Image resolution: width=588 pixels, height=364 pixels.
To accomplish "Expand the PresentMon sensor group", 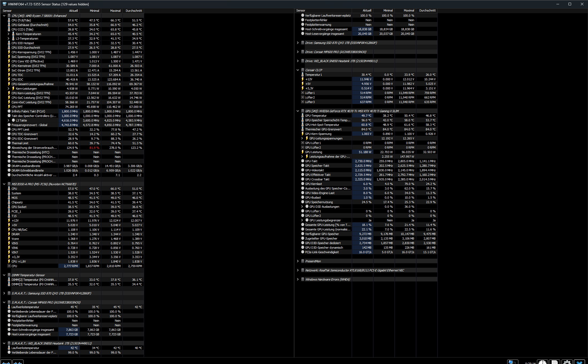I will [x=298, y=261].
